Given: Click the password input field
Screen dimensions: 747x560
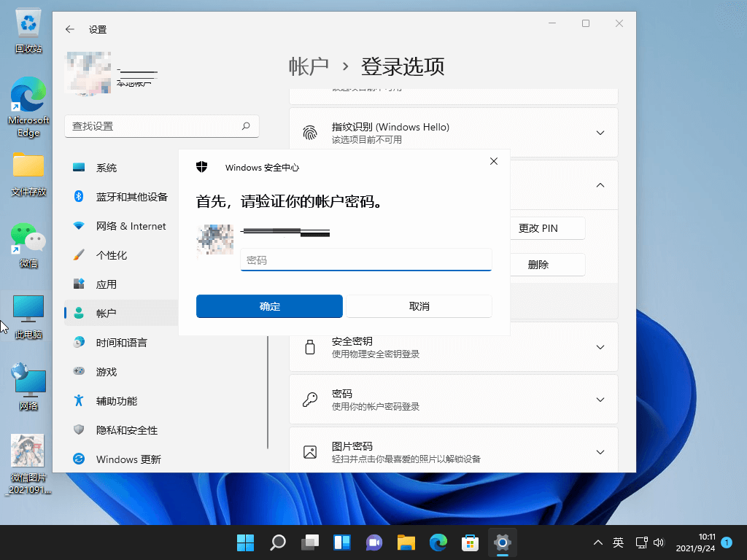Looking at the screenshot, I should [x=365, y=260].
